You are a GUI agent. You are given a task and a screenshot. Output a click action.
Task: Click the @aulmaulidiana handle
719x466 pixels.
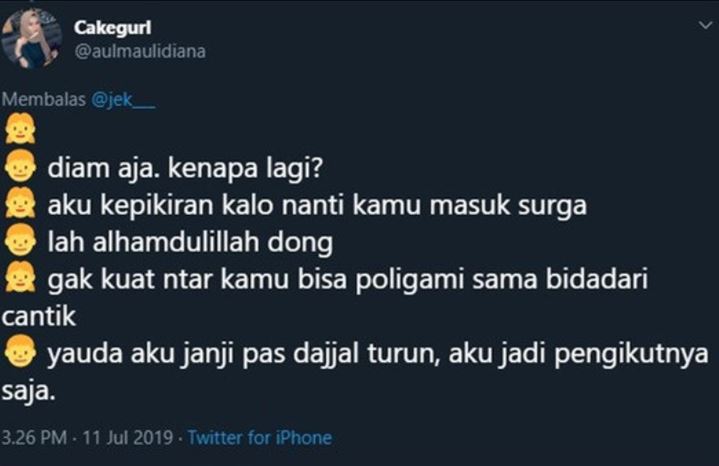(x=140, y=51)
